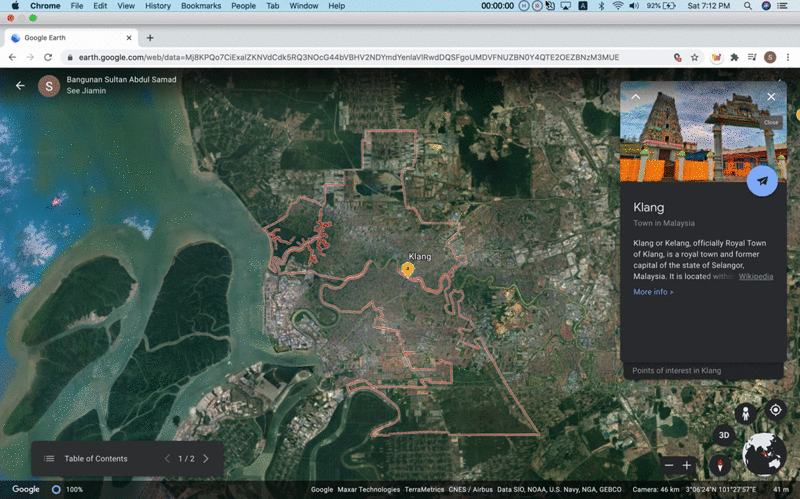Zoom in with the plus button
Viewport: 800px width, 499px height.
pyautogui.click(x=687, y=465)
